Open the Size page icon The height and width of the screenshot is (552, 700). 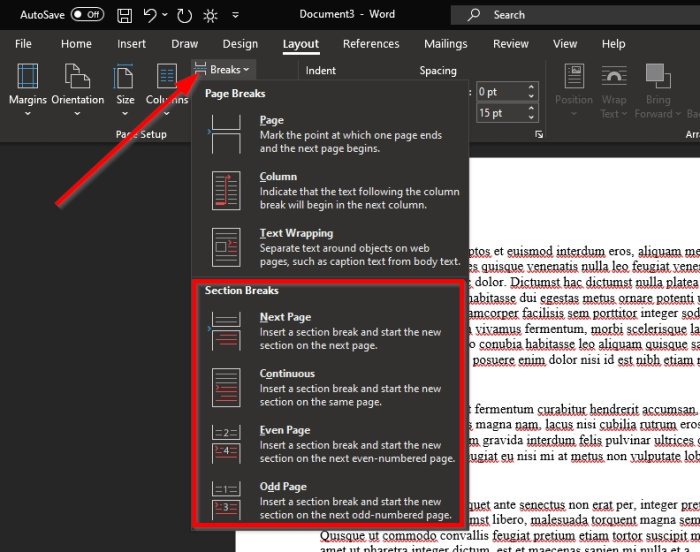(x=125, y=78)
